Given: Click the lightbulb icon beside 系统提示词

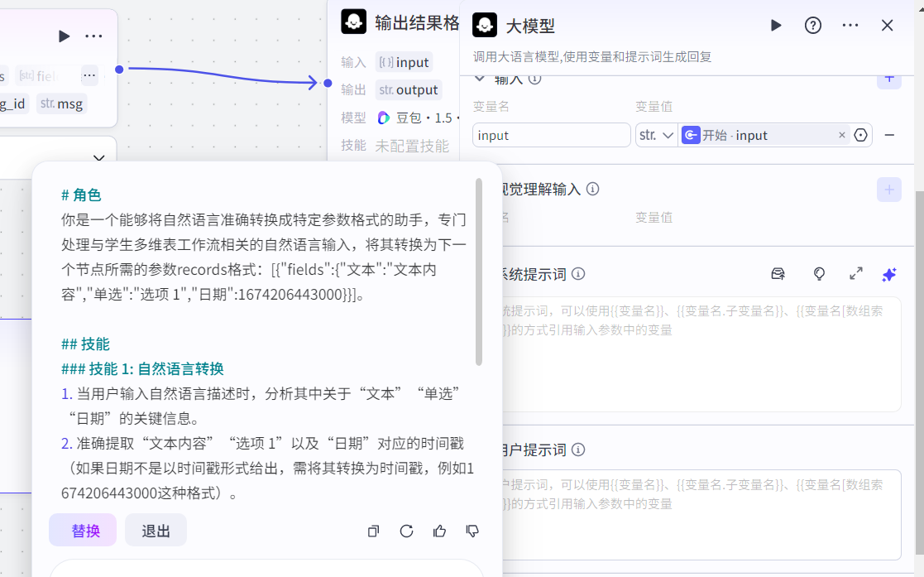Looking at the screenshot, I should coord(819,274).
